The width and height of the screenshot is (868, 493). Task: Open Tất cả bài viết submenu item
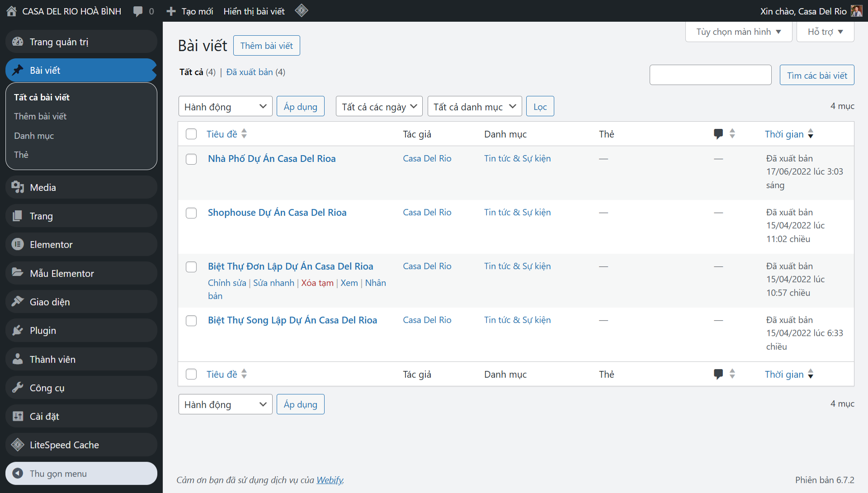(42, 97)
